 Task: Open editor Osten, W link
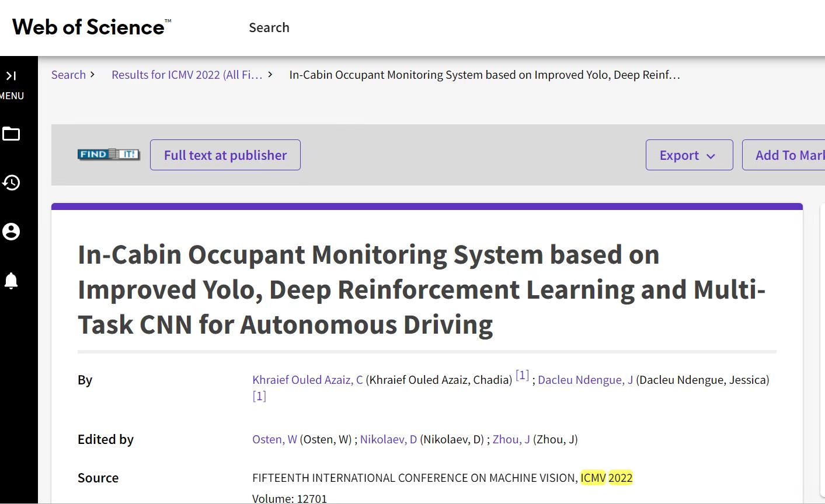tap(274, 439)
